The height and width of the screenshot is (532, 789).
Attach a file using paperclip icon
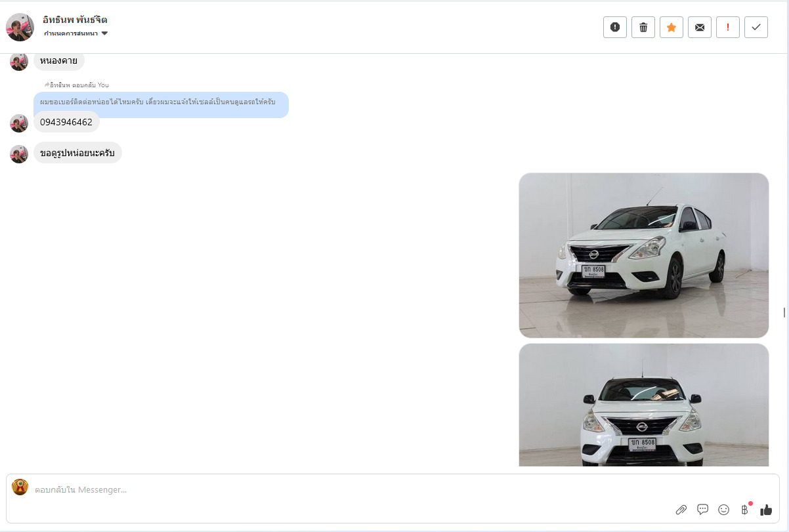click(681, 510)
